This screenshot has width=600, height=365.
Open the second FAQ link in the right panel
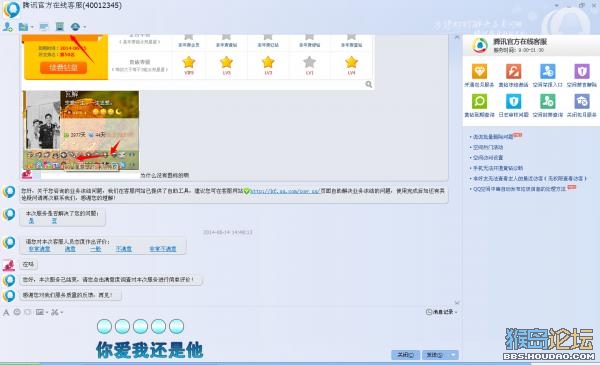coord(488,147)
